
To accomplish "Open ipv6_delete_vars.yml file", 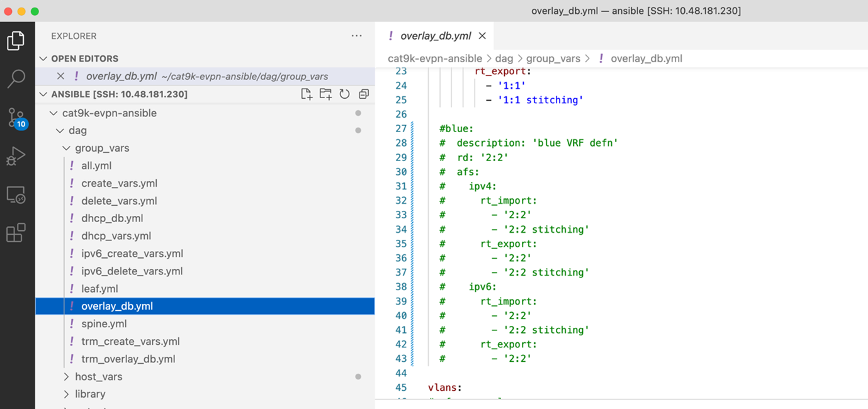I will coord(132,271).
